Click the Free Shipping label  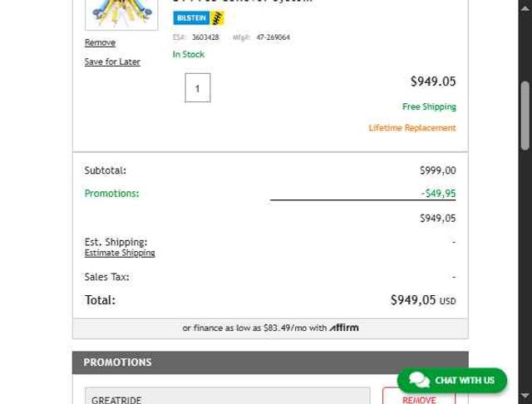pos(429,106)
